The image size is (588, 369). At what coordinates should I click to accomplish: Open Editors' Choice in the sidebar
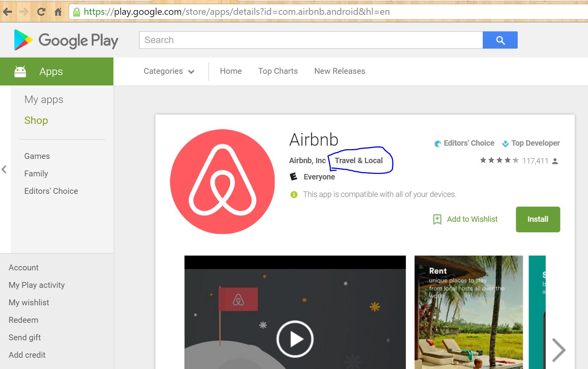click(51, 191)
